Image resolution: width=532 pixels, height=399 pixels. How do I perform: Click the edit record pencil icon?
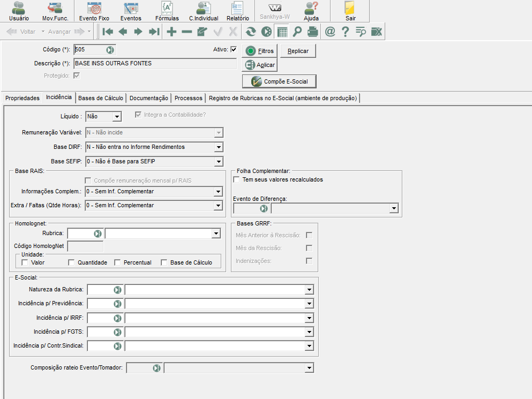point(202,32)
